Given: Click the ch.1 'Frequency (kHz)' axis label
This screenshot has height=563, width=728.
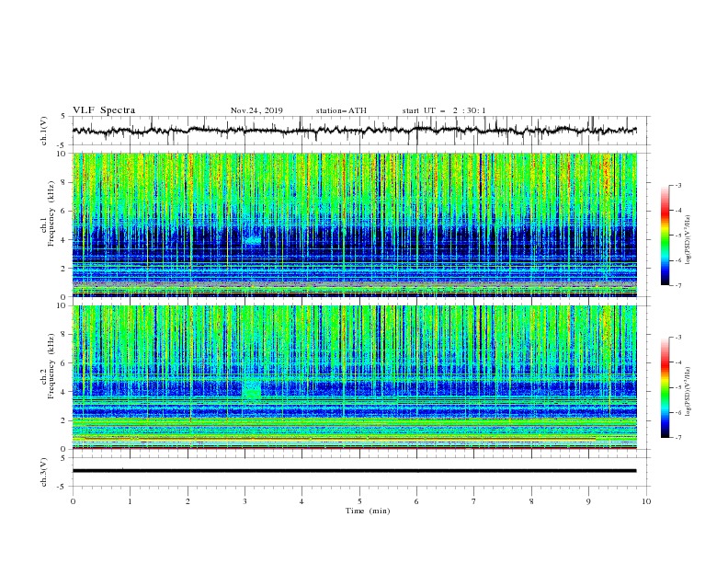Looking at the screenshot, I should click(x=51, y=214).
